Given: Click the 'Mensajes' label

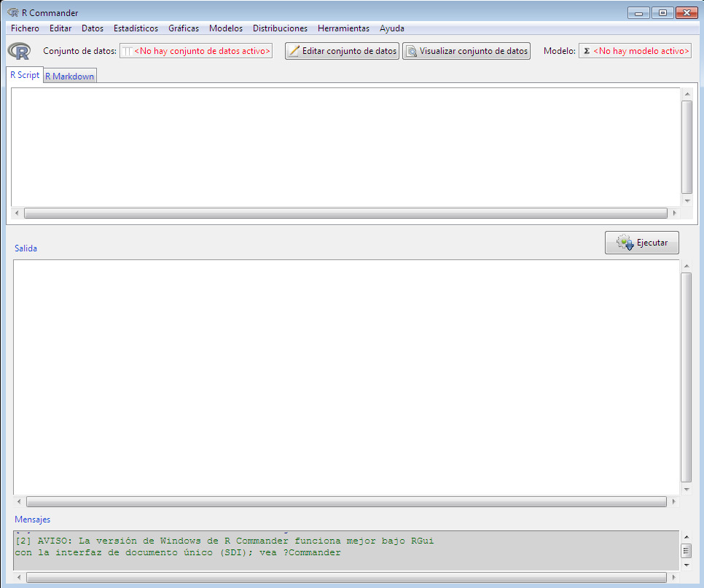Looking at the screenshot, I should point(32,520).
